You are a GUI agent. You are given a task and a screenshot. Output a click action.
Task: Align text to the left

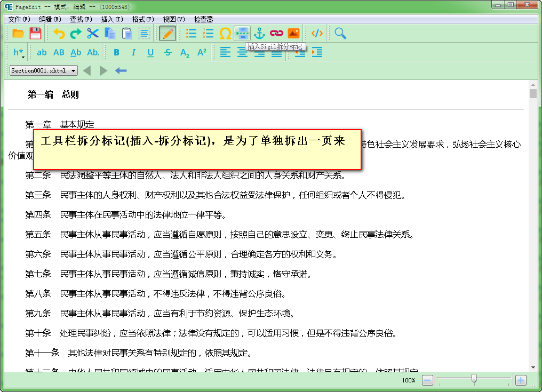coord(225,53)
